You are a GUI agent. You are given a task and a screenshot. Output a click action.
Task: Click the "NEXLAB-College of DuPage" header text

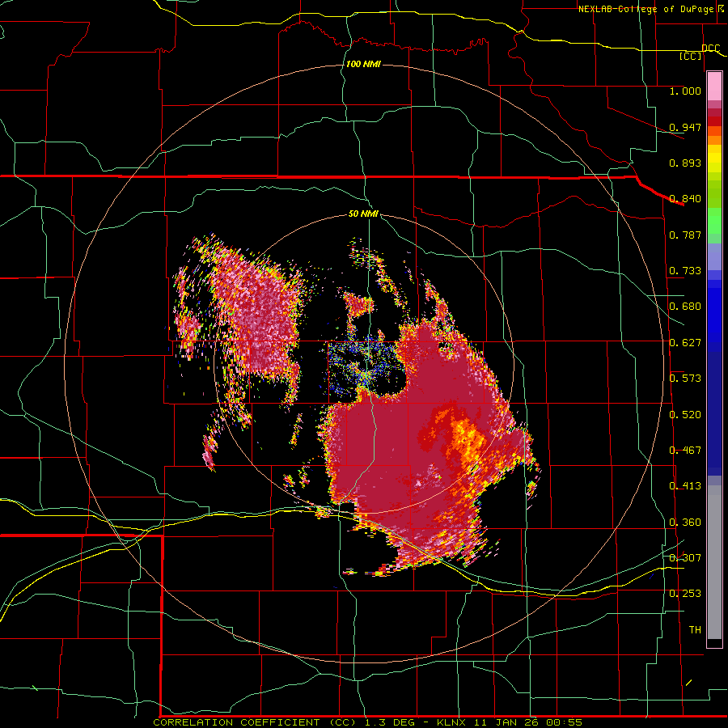click(645, 9)
